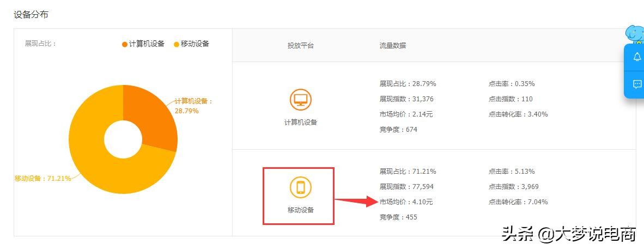Open the notification bell on right sidebar
The height and width of the screenshot is (250, 644).
tap(637, 57)
